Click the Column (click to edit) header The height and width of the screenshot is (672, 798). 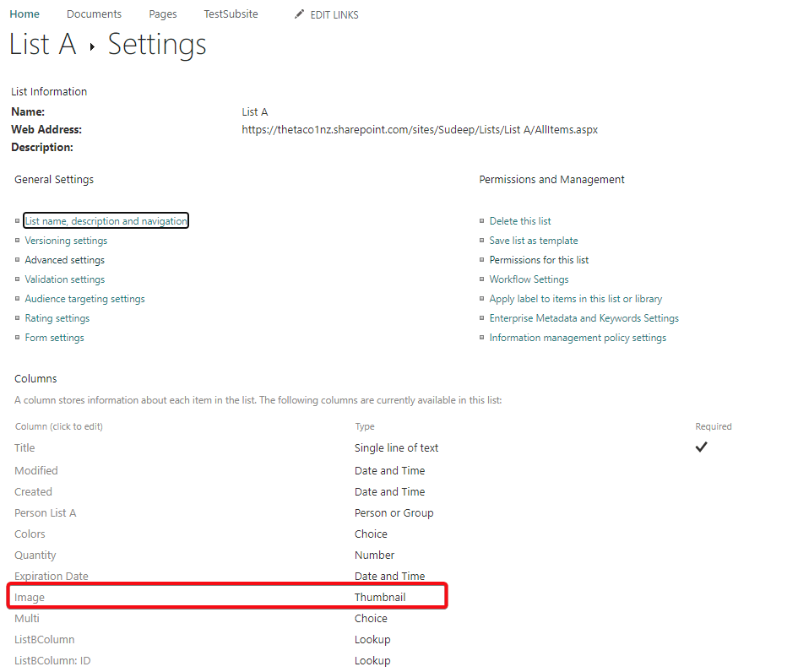59,426
